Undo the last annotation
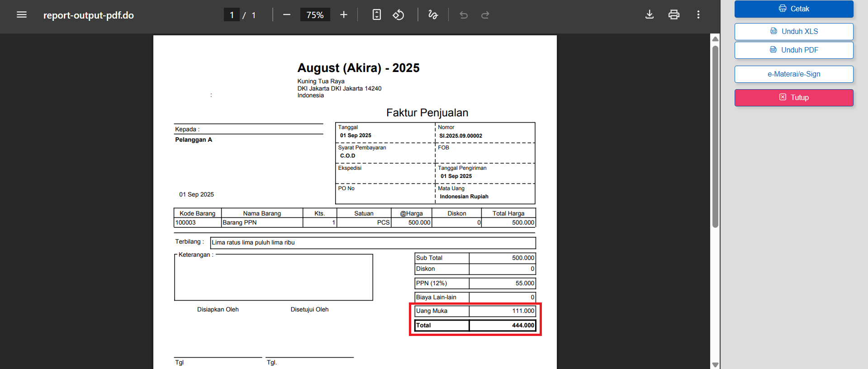 464,15
